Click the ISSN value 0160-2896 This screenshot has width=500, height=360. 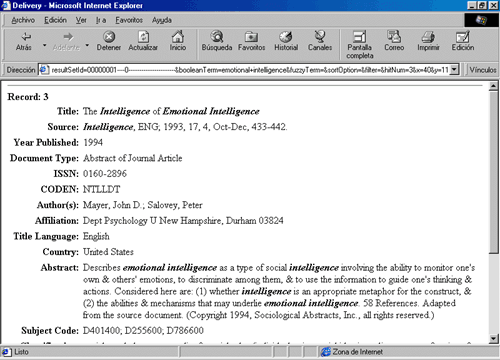pos(105,174)
